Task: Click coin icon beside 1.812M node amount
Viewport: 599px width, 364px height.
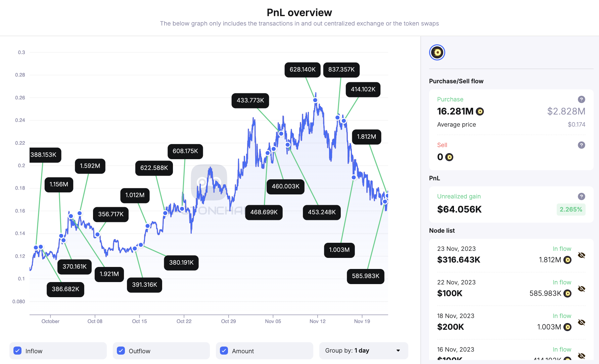Action: [x=567, y=260]
